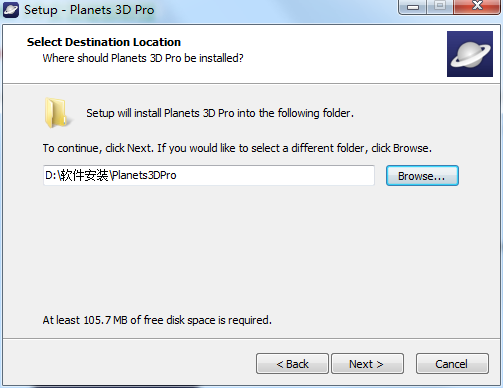
Task: Click the yellow folder icon
Action: point(57,113)
